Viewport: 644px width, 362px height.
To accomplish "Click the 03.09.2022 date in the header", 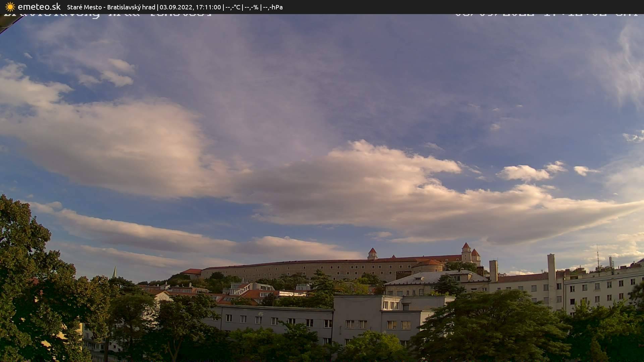I will coord(176,7).
